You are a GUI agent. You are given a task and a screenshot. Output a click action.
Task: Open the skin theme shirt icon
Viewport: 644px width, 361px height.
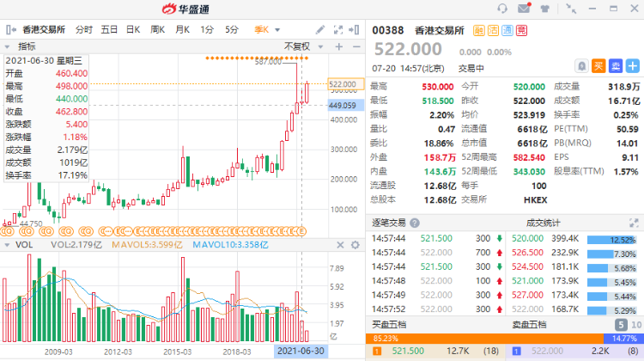545,9
